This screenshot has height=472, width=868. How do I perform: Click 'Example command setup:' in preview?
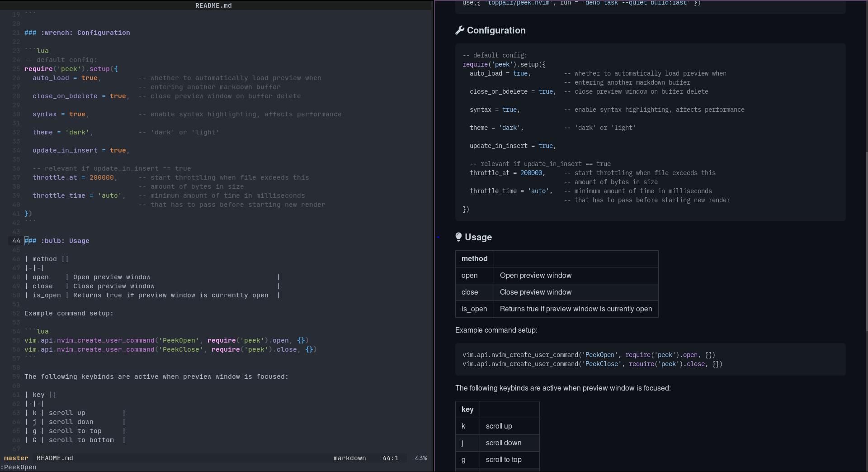[496, 330]
